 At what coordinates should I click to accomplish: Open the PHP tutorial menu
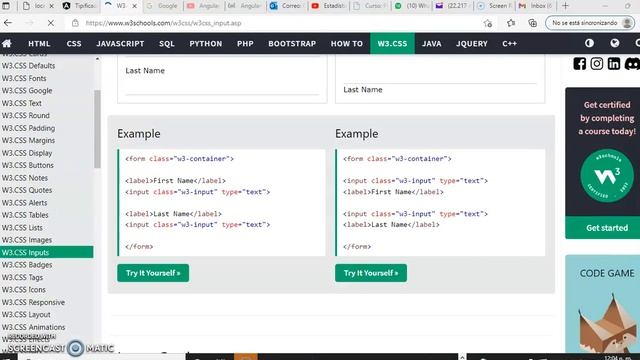tap(245, 43)
